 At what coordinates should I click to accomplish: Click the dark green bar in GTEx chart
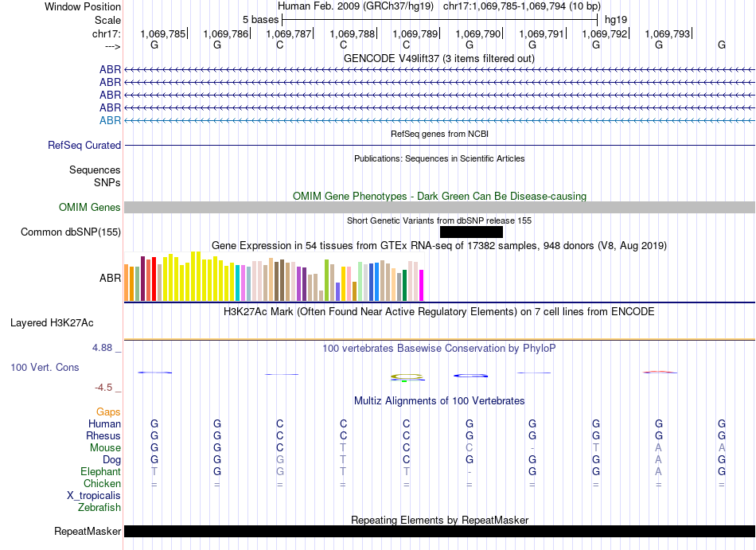click(405, 286)
